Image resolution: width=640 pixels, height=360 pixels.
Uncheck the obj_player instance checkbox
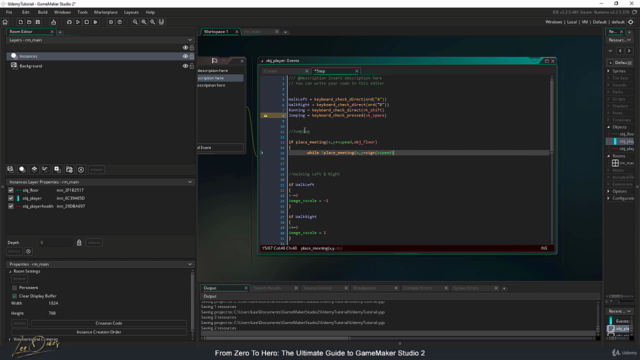pos(11,198)
